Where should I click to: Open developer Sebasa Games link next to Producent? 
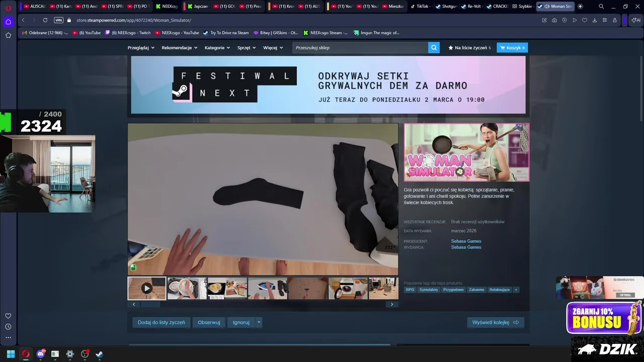(x=466, y=241)
